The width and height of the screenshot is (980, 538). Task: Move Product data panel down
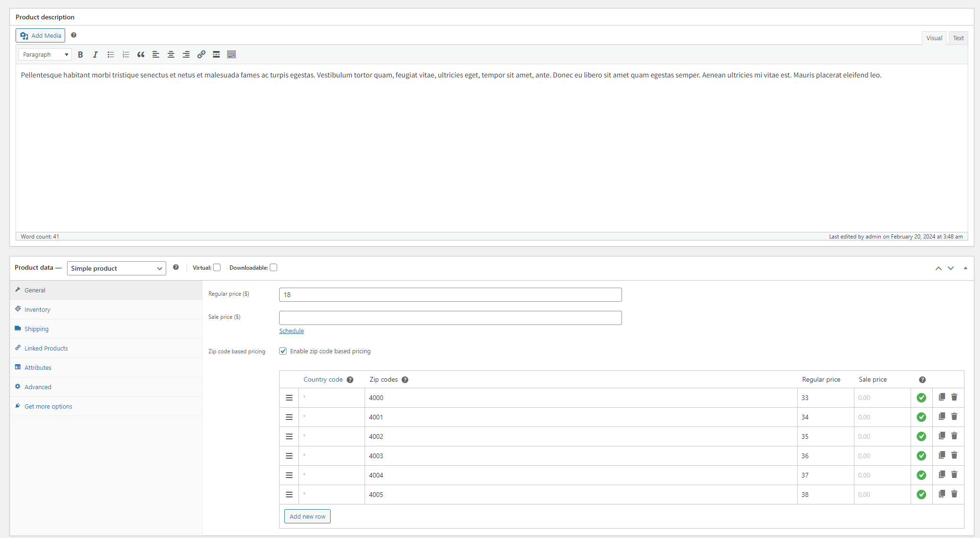click(x=951, y=268)
